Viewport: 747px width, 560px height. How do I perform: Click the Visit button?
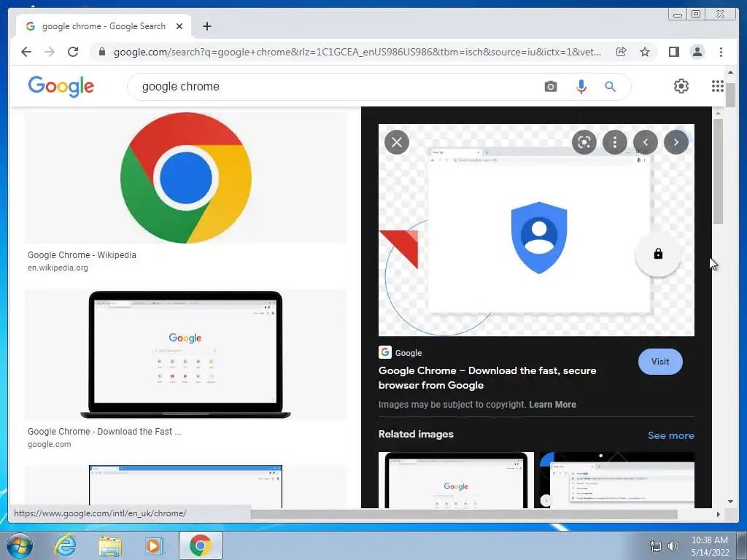(x=660, y=362)
